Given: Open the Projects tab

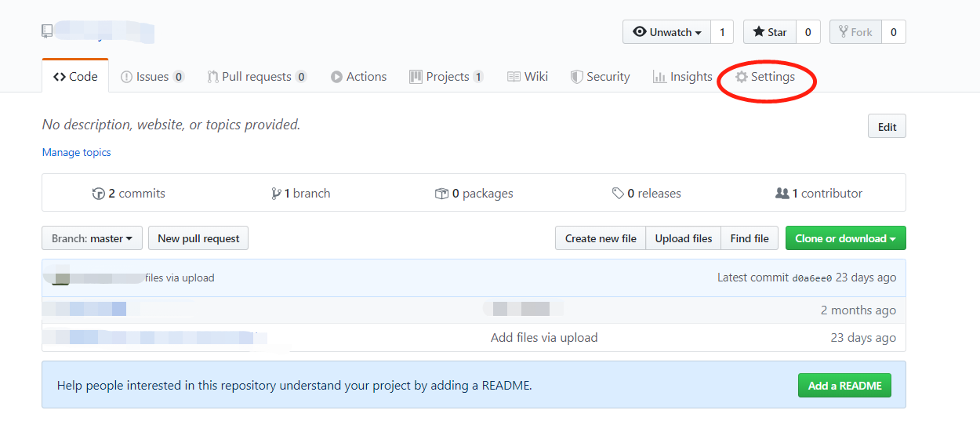Looking at the screenshot, I should [446, 77].
